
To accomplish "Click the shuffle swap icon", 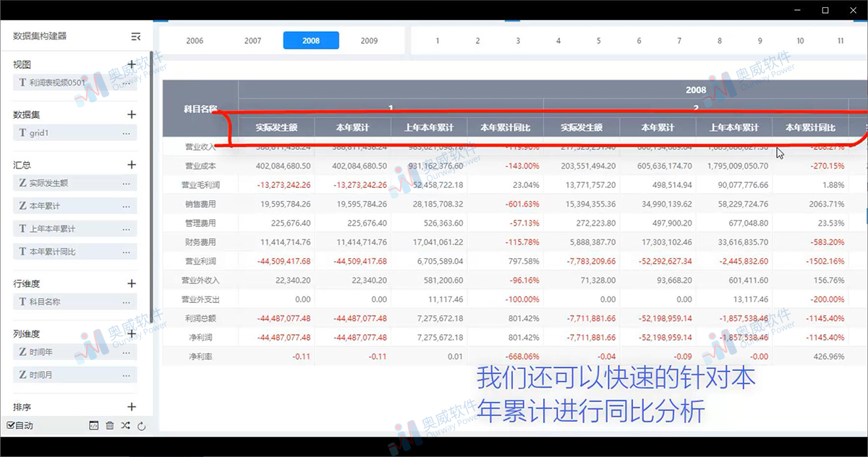I will (126, 426).
